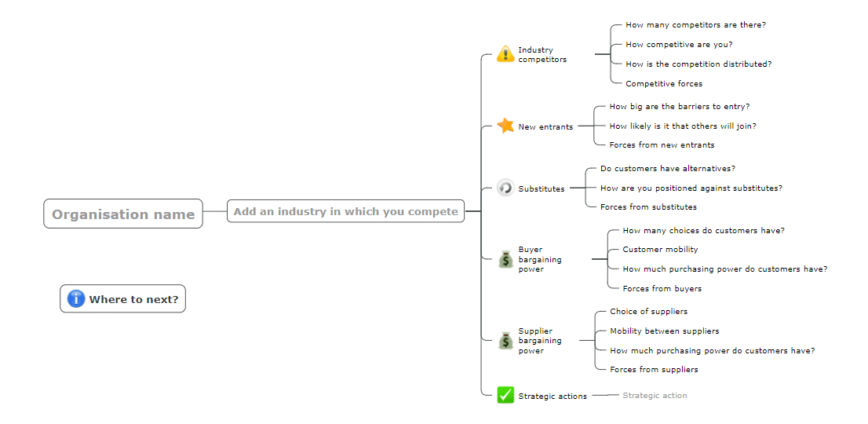868x424 pixels.
Task: Click the money bag icon for Buyer bargaining power
Action: coord(505,259)
